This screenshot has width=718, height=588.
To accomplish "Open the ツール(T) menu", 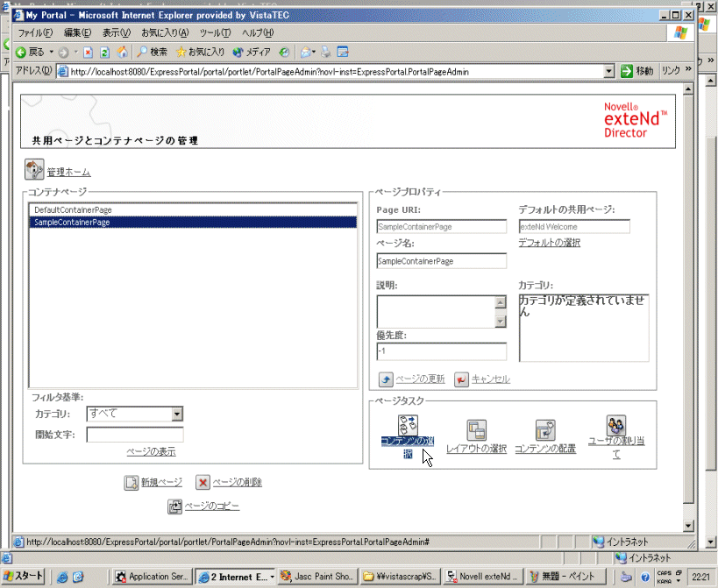I will 215,33.
